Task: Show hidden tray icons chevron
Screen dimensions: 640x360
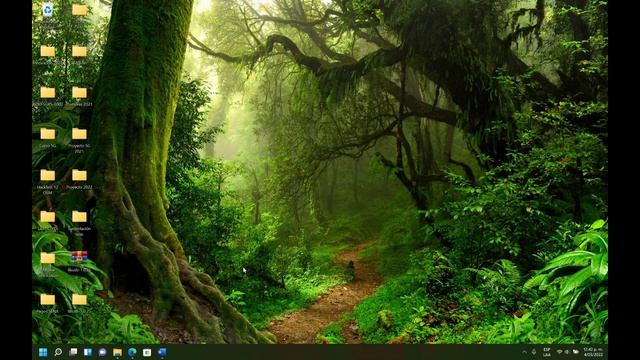Action: point(524,352)
